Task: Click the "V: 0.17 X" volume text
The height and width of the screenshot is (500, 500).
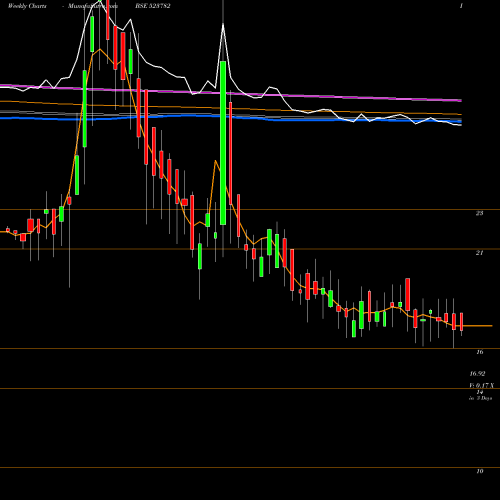Action: 482,385
